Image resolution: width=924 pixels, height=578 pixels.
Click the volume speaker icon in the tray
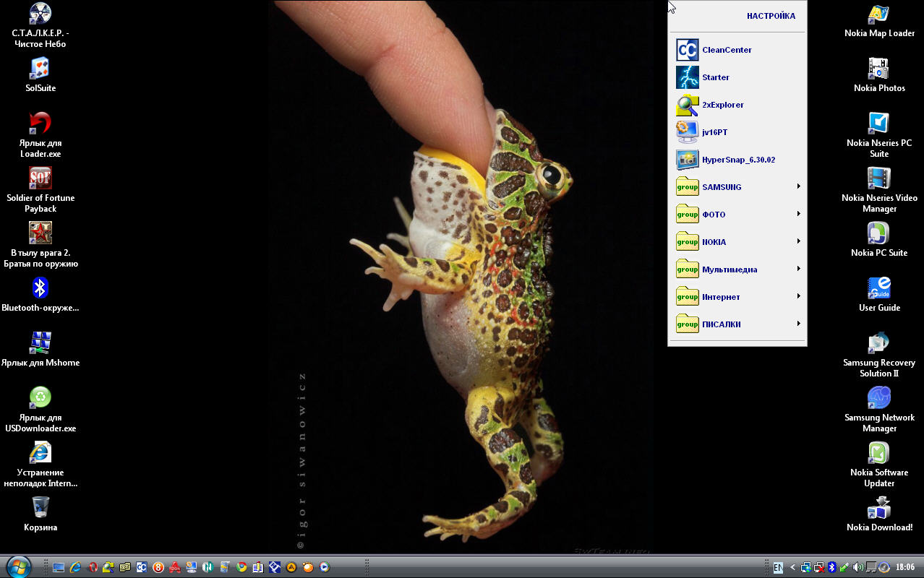tap(857, 567)
